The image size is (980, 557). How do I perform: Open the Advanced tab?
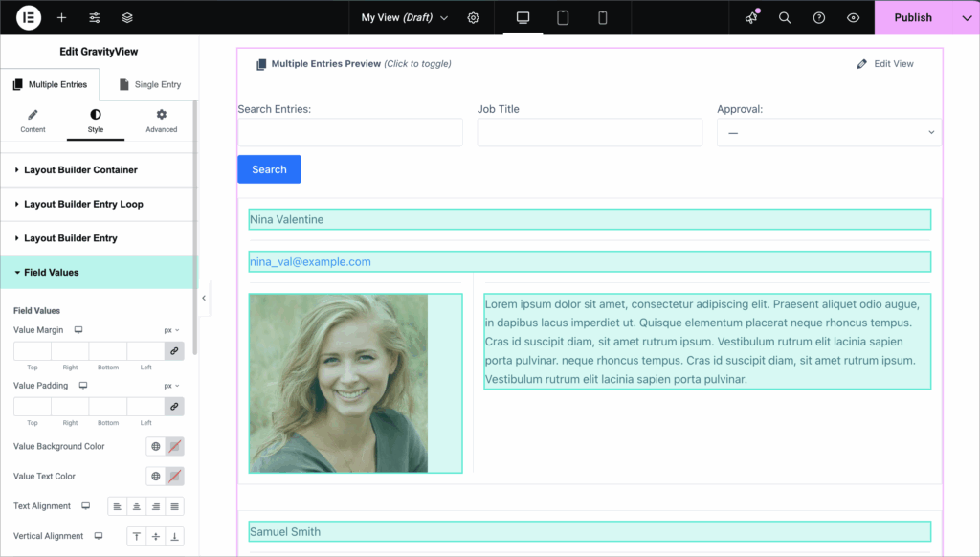tap(161, 121)
